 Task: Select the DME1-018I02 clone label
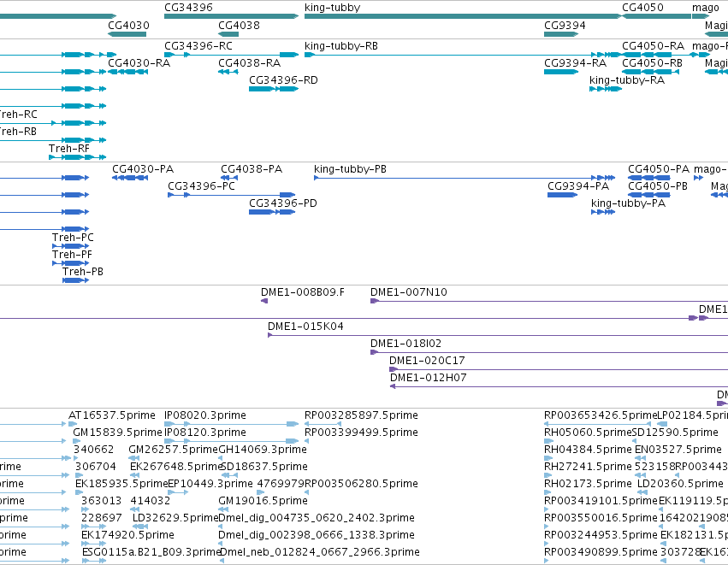pyautogui.click(x=406, y=344)
